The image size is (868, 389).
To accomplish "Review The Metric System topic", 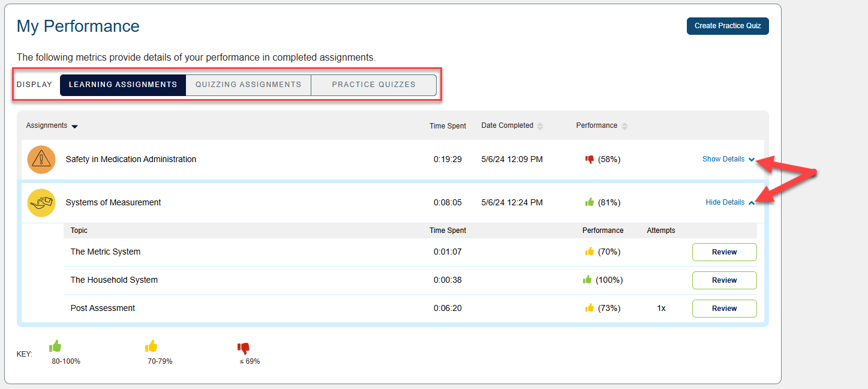I will (x=724, y=252).
